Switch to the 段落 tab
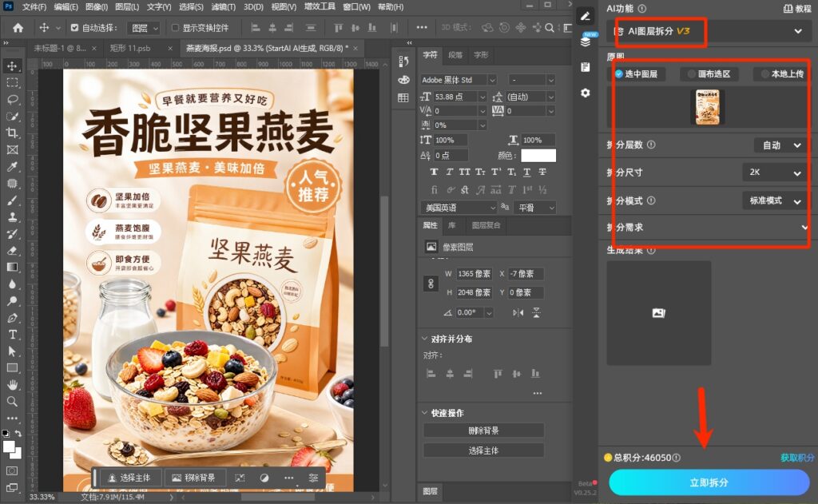Image resolution: width=818 pixels, height=504 pixels. 455,55
